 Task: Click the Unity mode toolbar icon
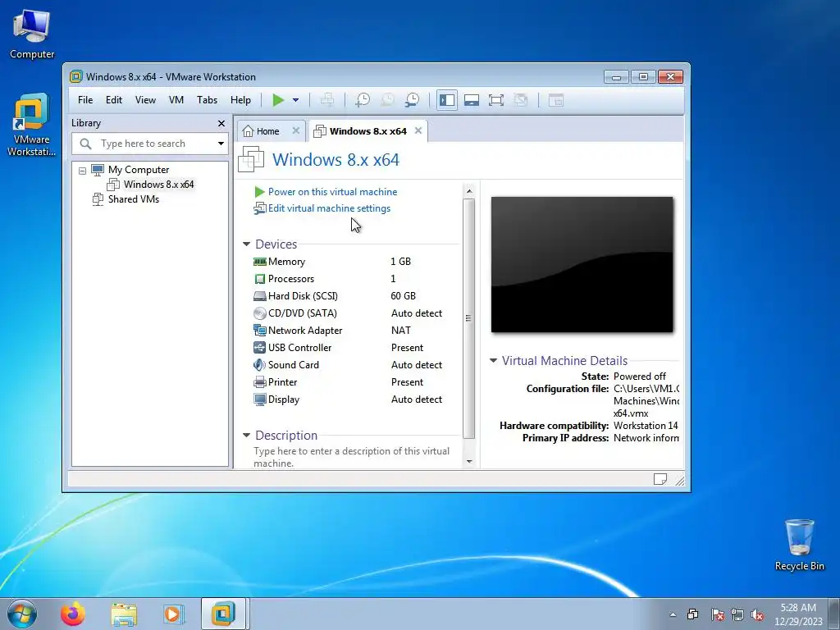pos(521,100)
